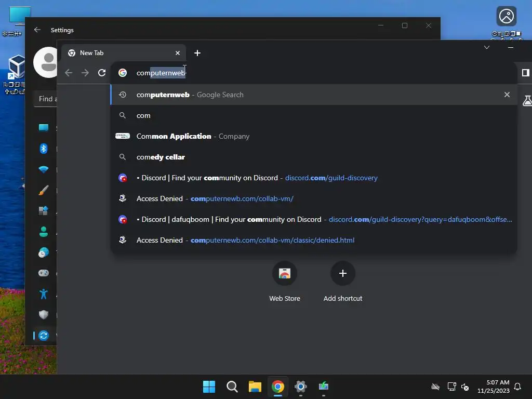Open Network Wi-Fi category in Settings
Image resolution: width=532 pixels, height=399 pixels.
point(44,169)
